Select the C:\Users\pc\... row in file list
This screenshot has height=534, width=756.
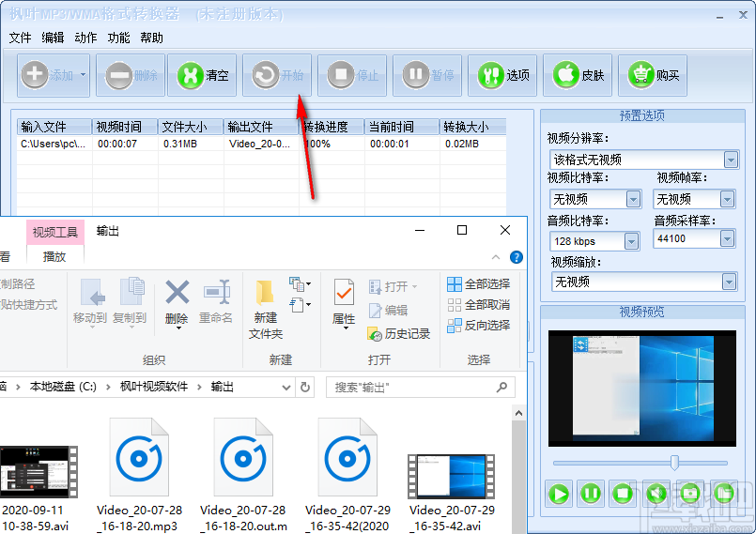click(x=261, y=144)
